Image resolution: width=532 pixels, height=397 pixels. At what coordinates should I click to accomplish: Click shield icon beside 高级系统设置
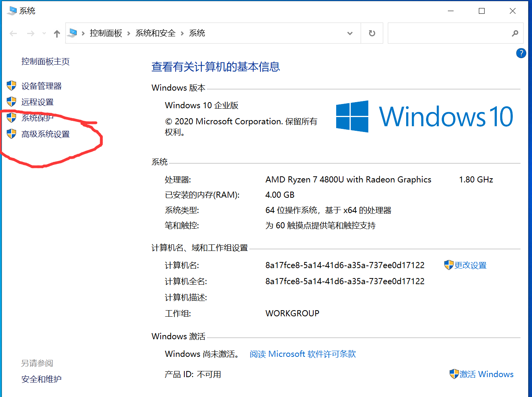click(11, 134)
